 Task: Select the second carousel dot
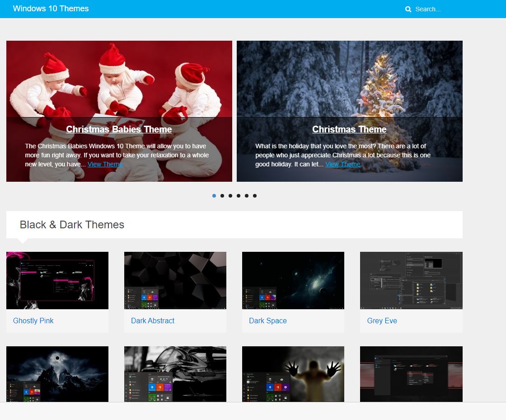coord(222,196)
